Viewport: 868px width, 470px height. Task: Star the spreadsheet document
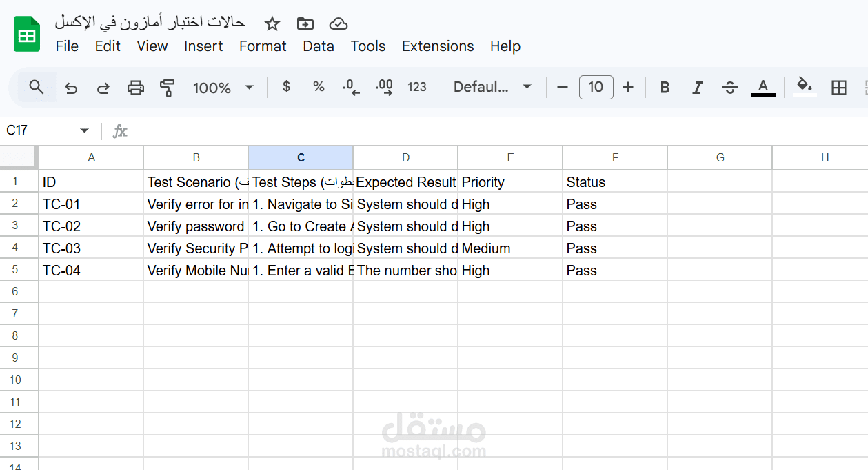(272, 23)
